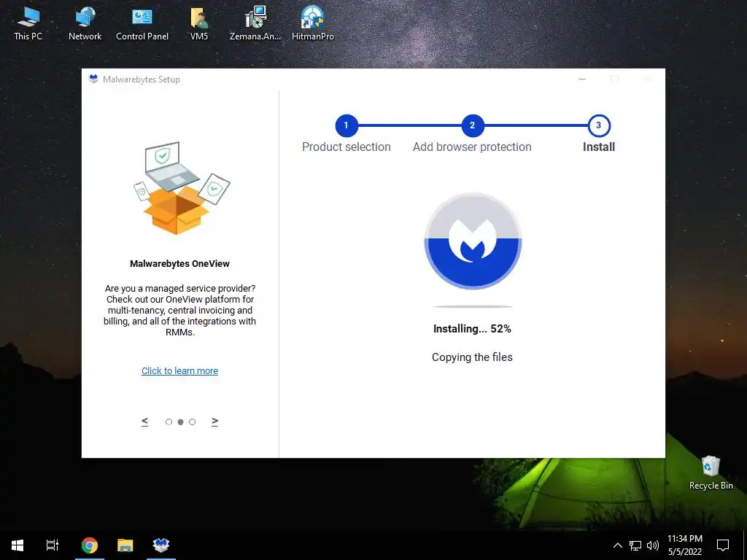Click the 'Add browser protection' step label
The image size is (747, 560).
pyautogui.click(x=472, y=147)
